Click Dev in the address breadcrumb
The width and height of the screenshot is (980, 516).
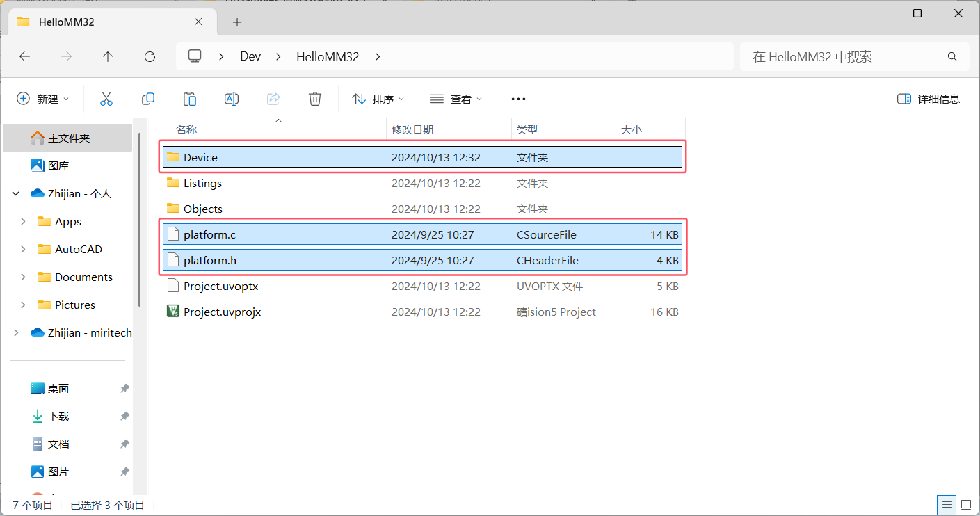tap(250, 56)
